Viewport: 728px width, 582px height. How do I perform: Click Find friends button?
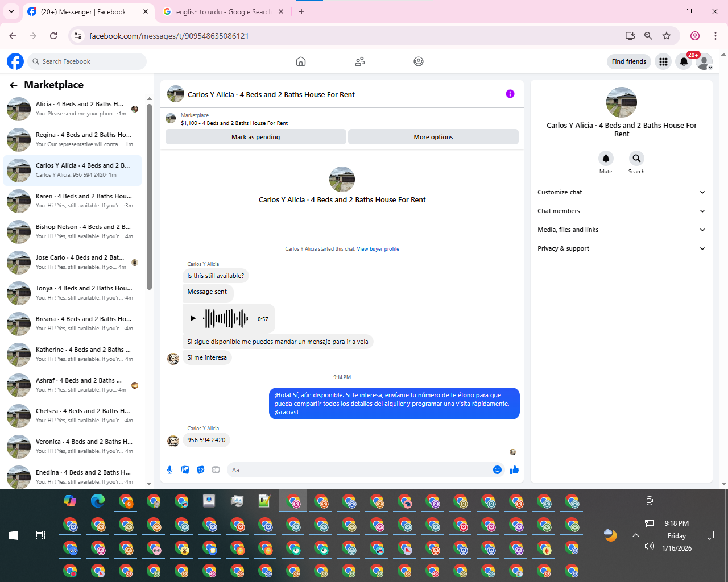point(629,61)
